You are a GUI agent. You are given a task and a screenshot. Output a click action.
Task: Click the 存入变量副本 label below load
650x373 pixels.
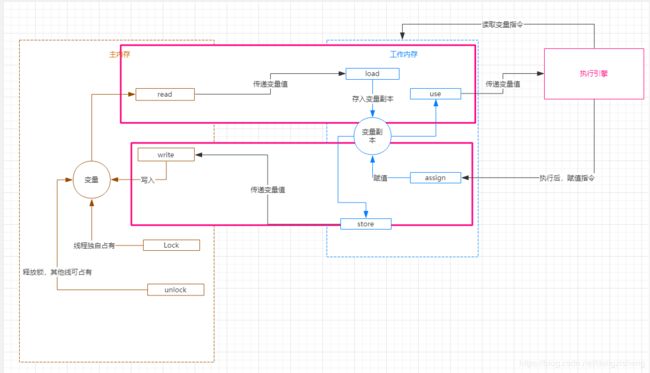click(372, 99)
